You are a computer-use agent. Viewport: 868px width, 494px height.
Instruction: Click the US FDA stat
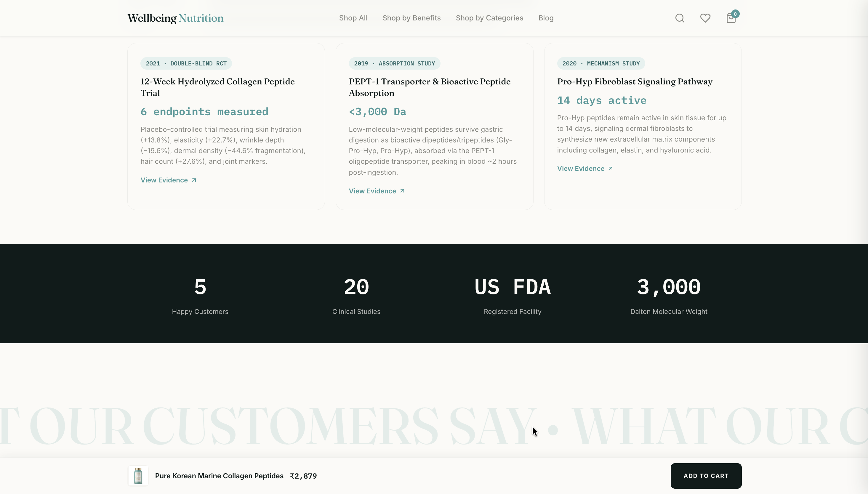(x=513, y=287)
